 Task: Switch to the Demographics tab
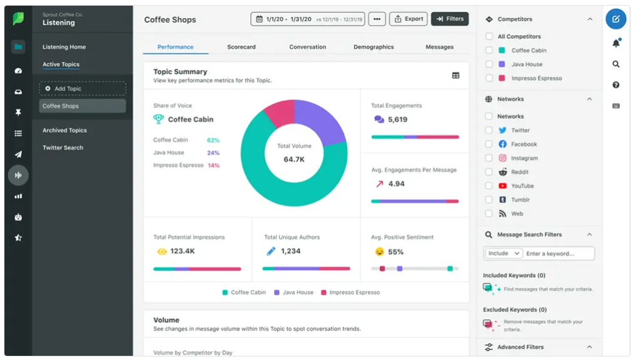[x=374, y=47]
